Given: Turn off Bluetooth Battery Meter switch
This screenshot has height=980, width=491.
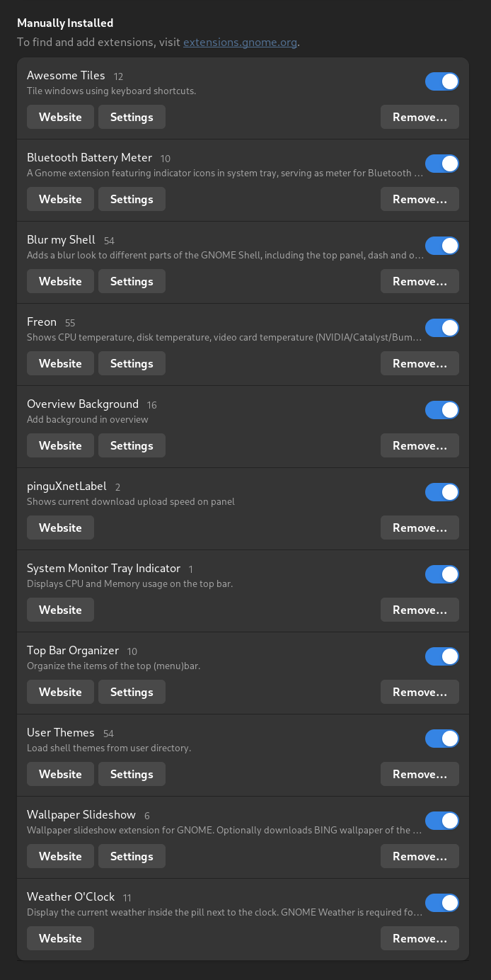Looking at the screenshot, I should [x=441, y=164].
